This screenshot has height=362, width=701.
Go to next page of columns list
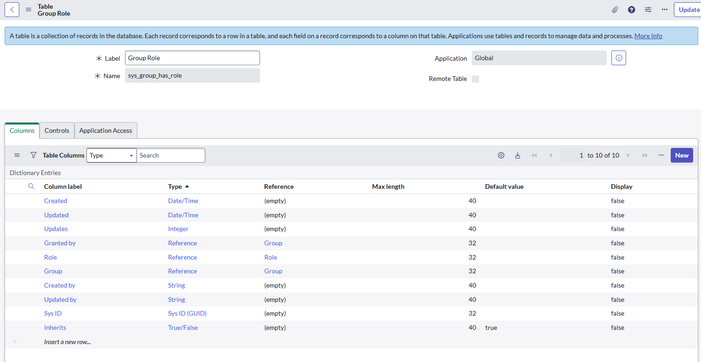pos(628,155)
